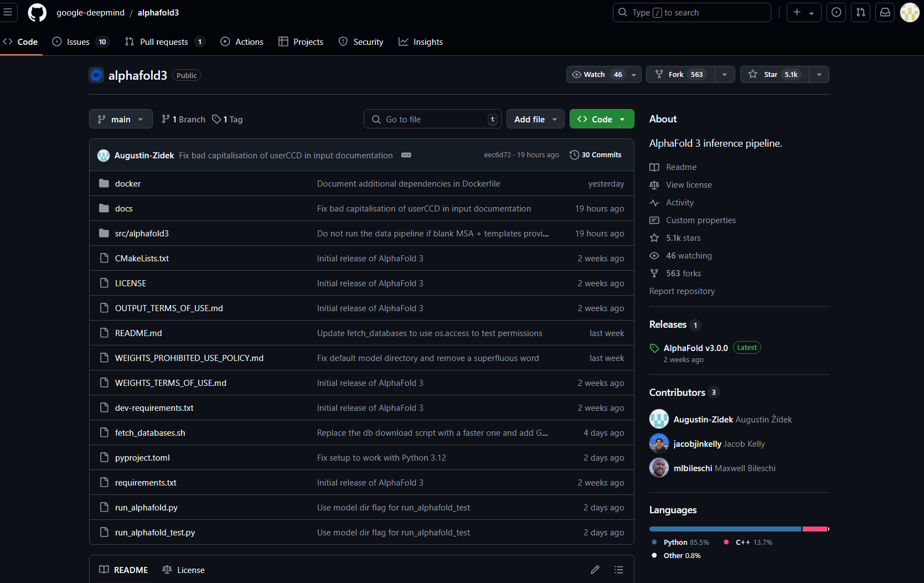This screenshot has width=924, height=583.
Task: Open the green Code clone dropdown
Action: click(x=602, y=119)
